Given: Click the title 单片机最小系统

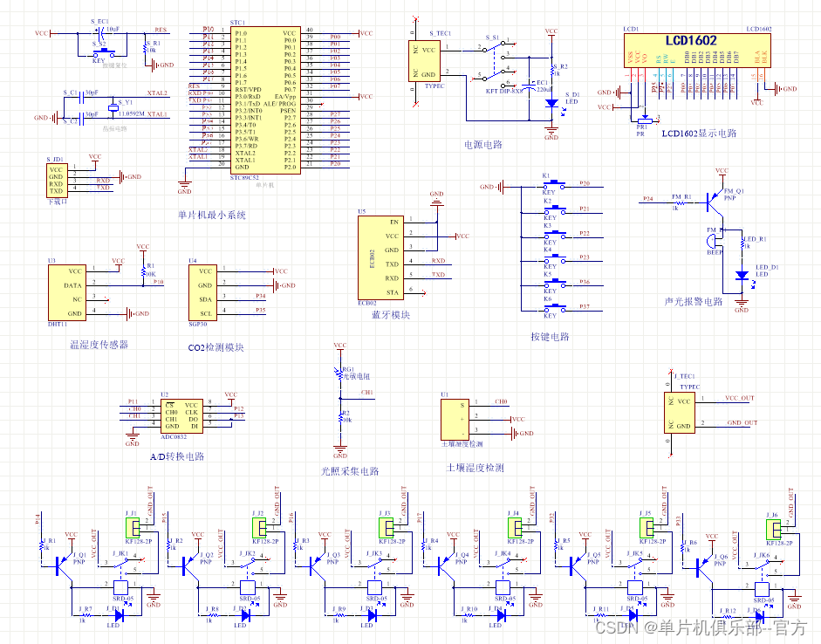Looking at the screenshot, I should coord(211,215).
